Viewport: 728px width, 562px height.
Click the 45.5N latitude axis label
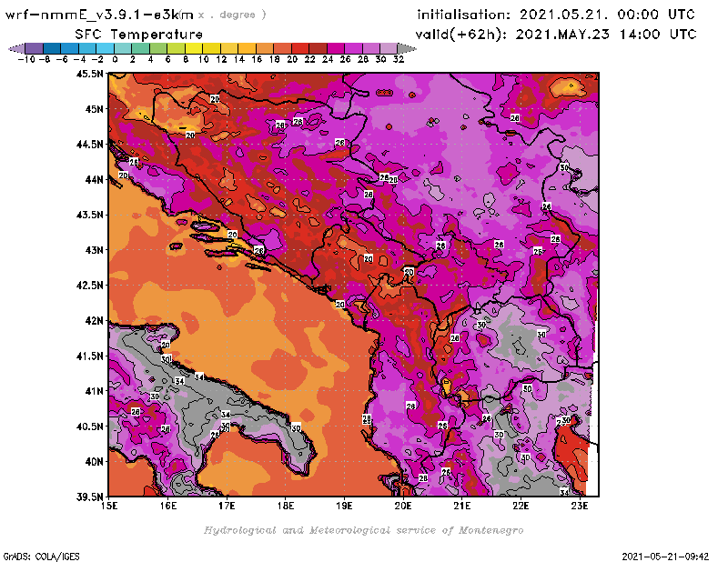[x=89, y=74]
